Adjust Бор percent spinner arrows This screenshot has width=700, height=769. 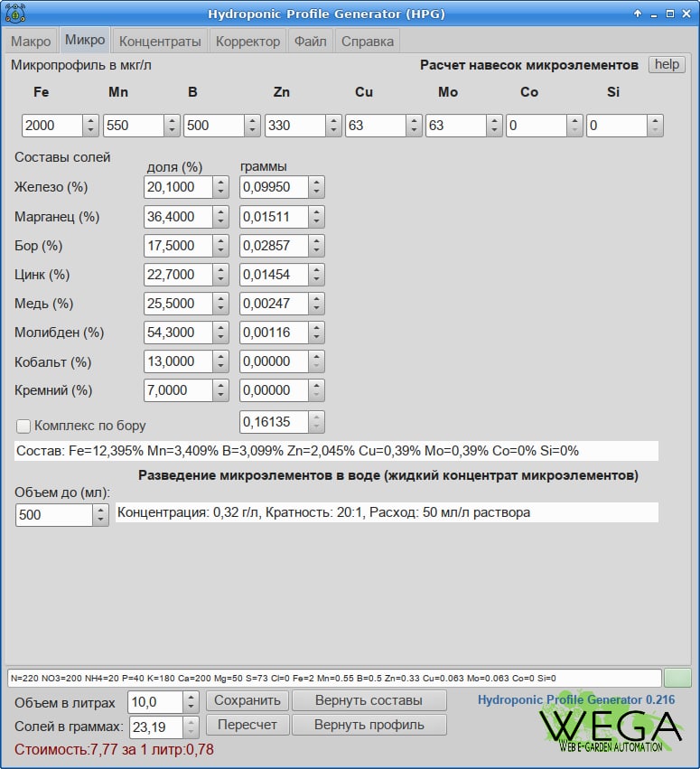(220, 246)
